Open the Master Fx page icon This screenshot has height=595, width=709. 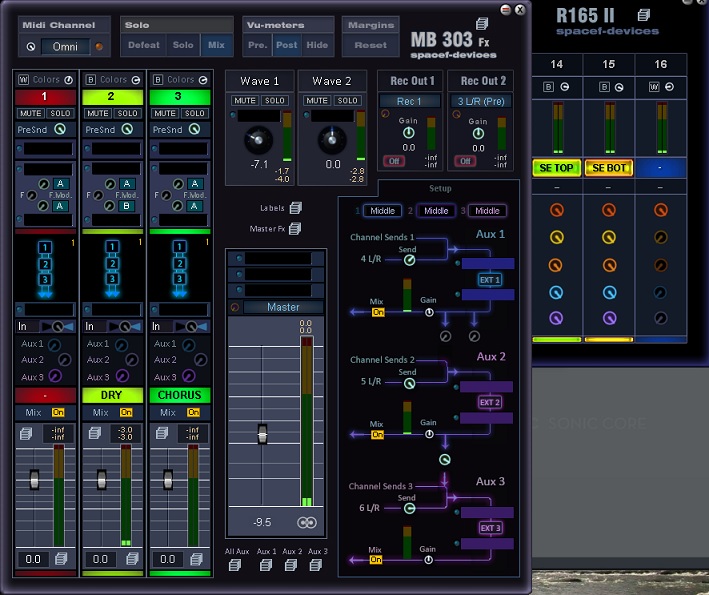(x=295, y=229)
